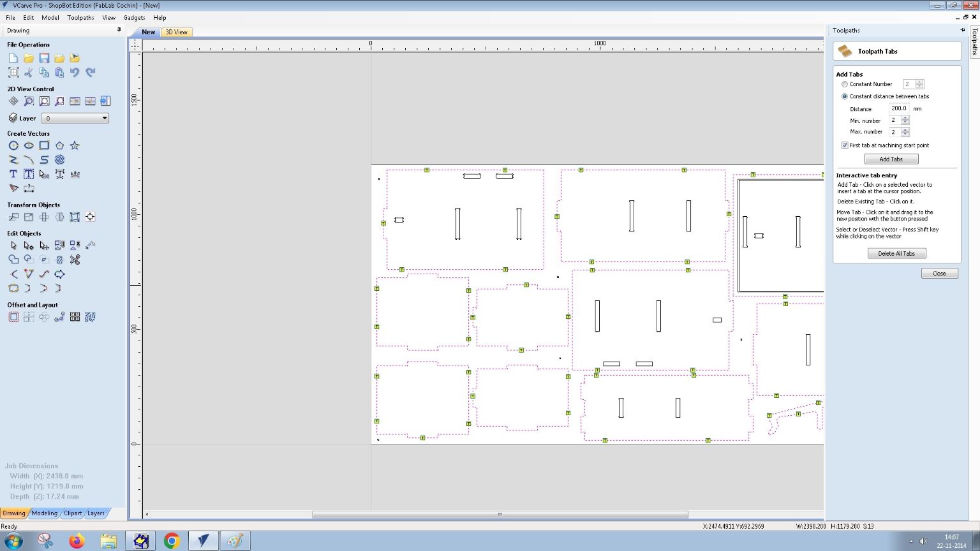Viewport: 980px width, 551px height.
Task: Open the Offset Vectors tool
Action: pos(13,317)
